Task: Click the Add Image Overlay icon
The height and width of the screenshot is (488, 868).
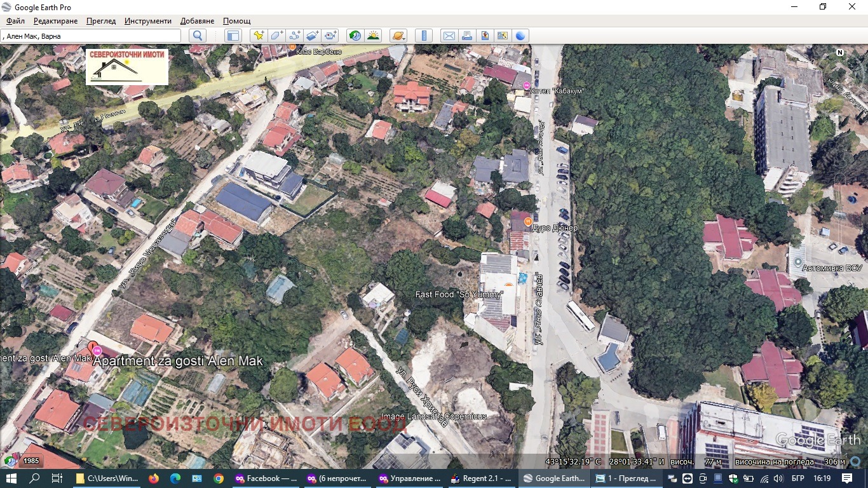Action: (312, 36)
